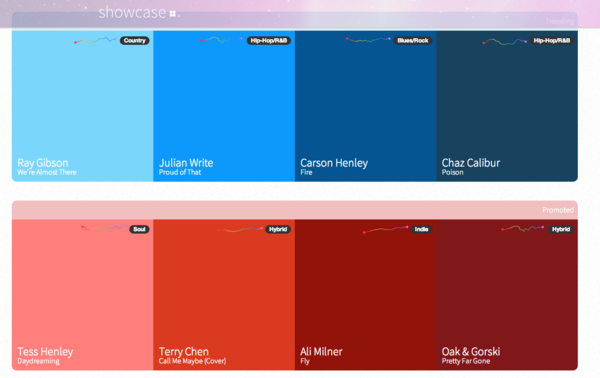The image size is (600, 378).
Task: Click the song title Pretty Far Gone
Action: (x=466, y=361)
